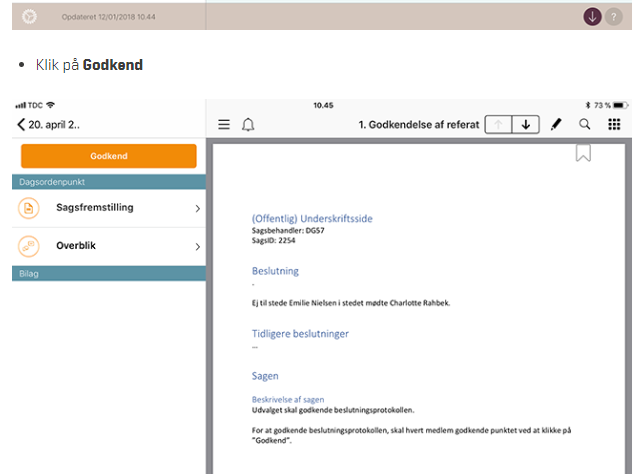Viewport: 638px width, 474px height.
Task: Open Sagsfremstilling item
Action: 97,208
